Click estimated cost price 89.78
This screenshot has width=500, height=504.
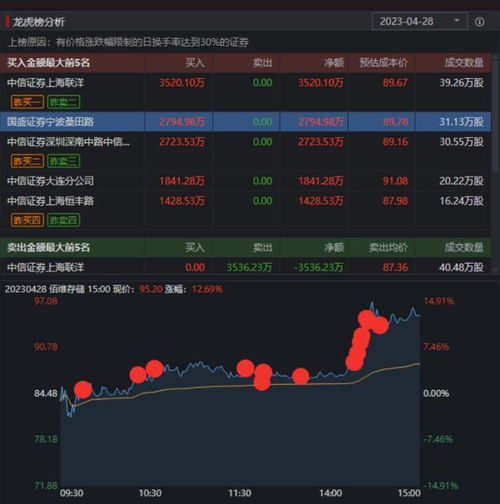pos(395,122)
